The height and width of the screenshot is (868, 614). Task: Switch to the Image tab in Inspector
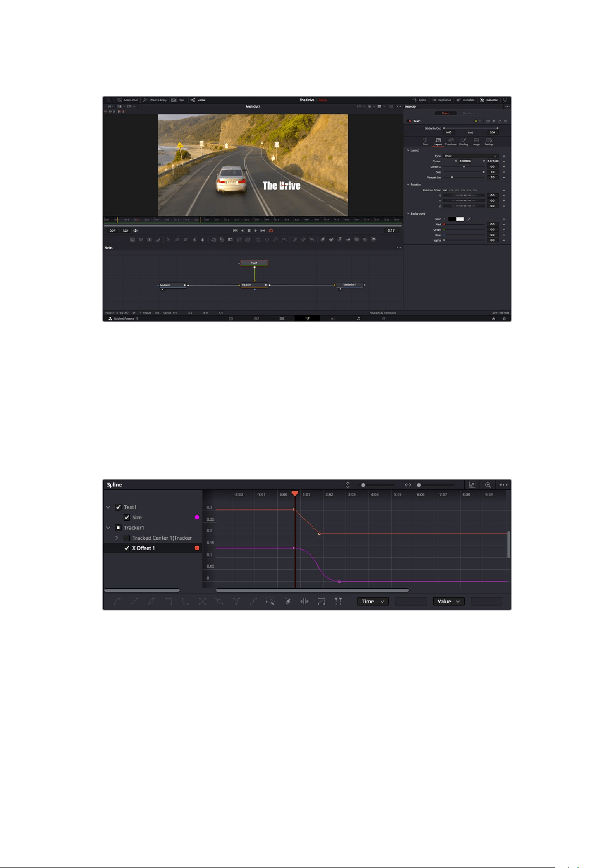click(476, 142)
